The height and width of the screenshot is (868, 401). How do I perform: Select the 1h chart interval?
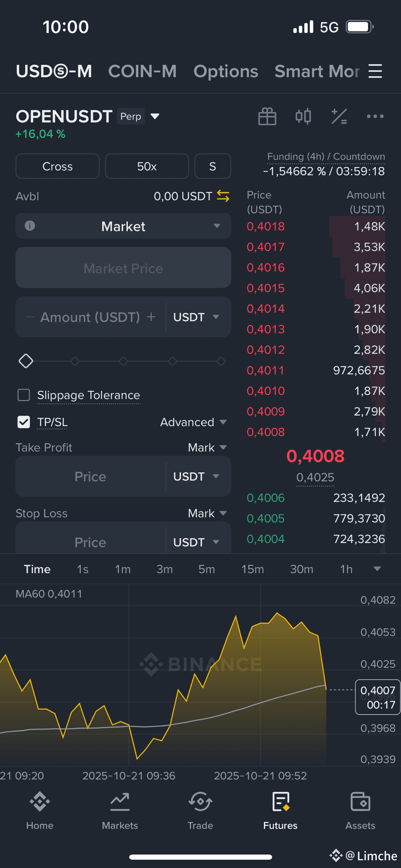tap(346, 569)
